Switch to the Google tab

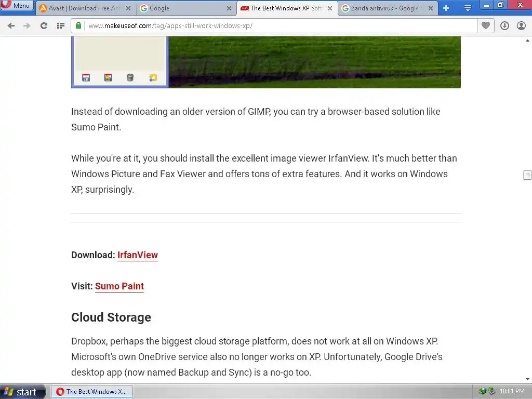click(x=186, y=8)
